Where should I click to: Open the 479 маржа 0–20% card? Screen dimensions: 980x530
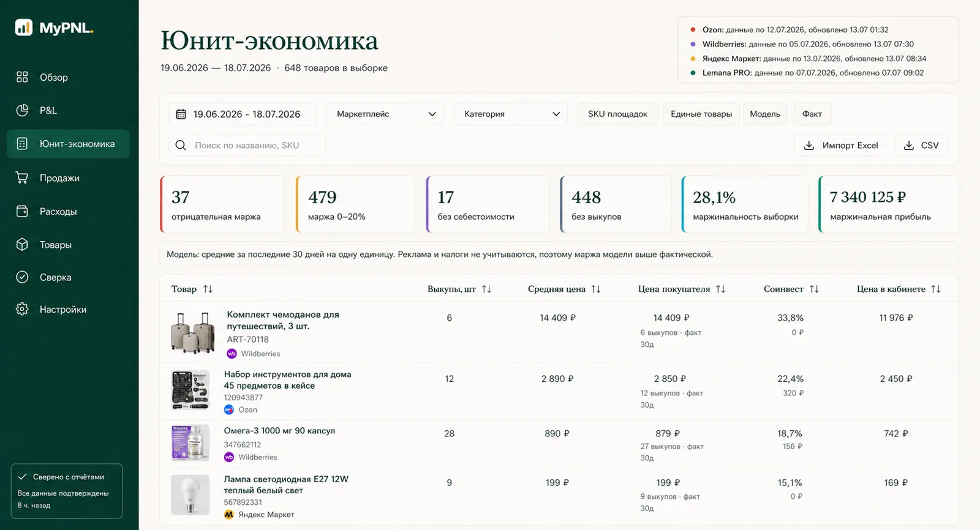tap(355, 204)
